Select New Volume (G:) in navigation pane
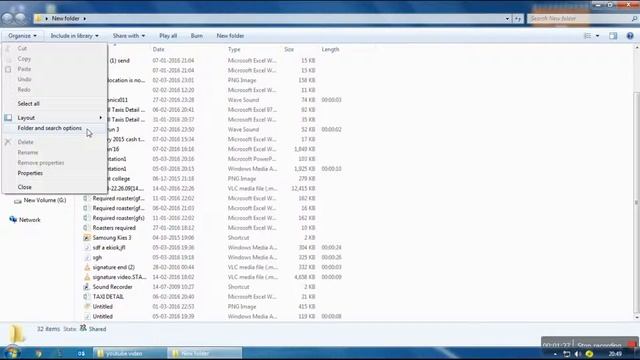Image resolution: width=640 pixels, height=360 pixels. click(x=45, y=200)
